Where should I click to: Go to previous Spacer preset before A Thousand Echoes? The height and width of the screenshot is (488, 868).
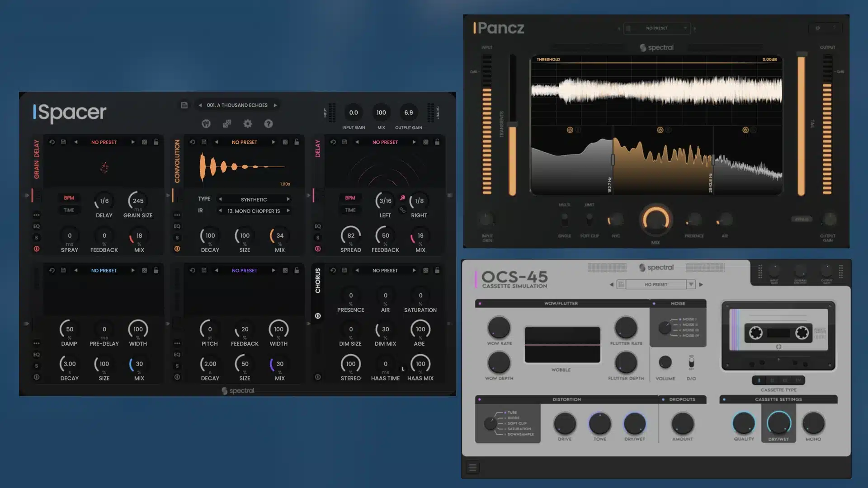click(x=200, y=105)
